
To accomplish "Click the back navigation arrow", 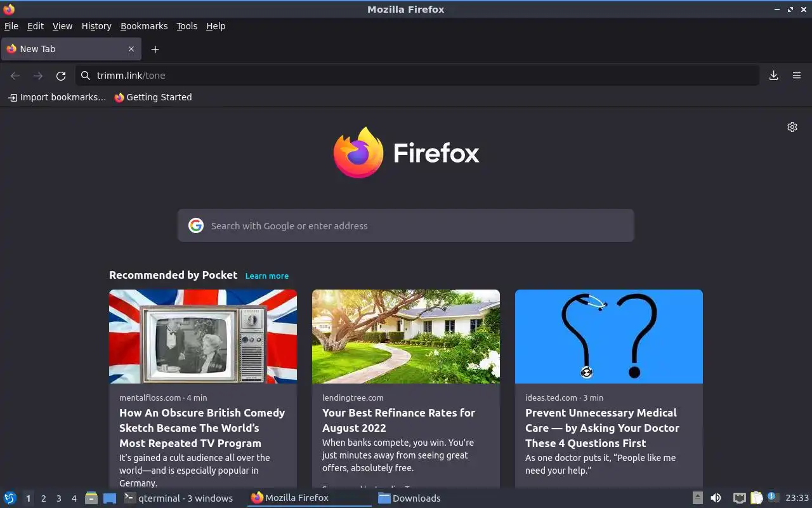I will click(15, 76).
